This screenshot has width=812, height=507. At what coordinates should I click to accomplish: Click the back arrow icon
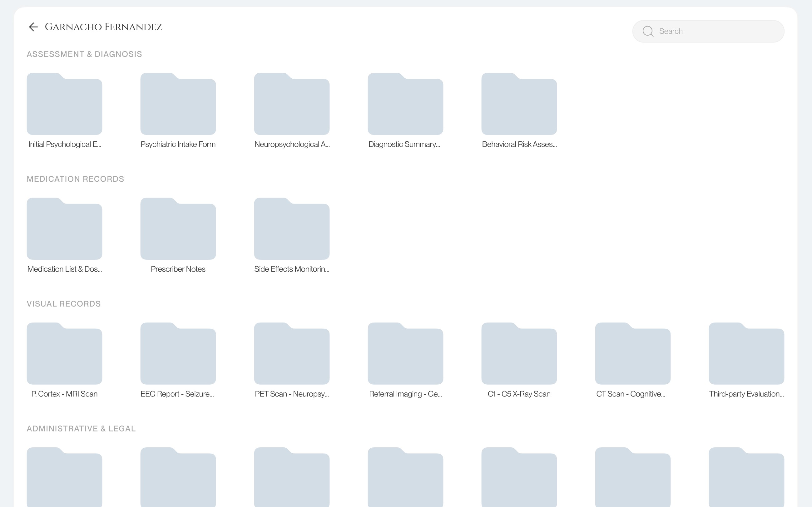tap(33, 27)
